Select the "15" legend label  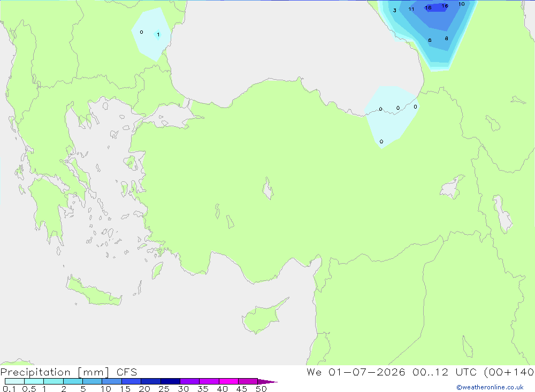(x=125, y=389)
